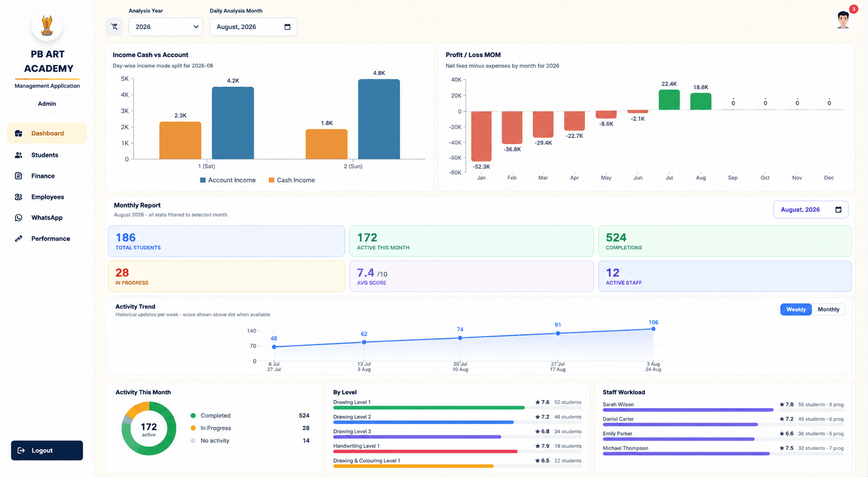Click the Aug 18.6K profit bar
This screenshot has width=868, height=477.
[701, 102]
